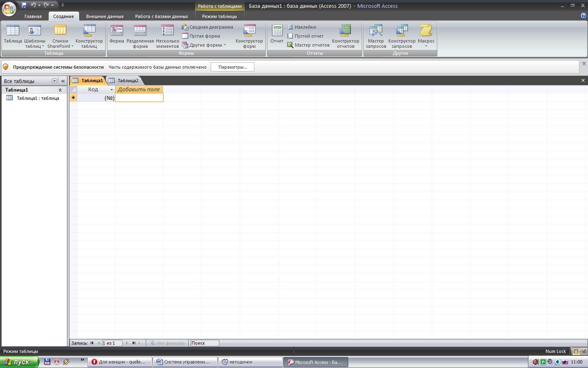
Task: Save using the quick access toolbar icon
Action: coord(24,5)
